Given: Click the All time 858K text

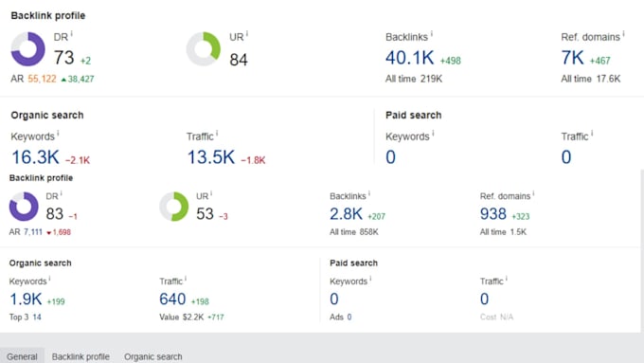Looking at the screenshot, I should (354, 232).
